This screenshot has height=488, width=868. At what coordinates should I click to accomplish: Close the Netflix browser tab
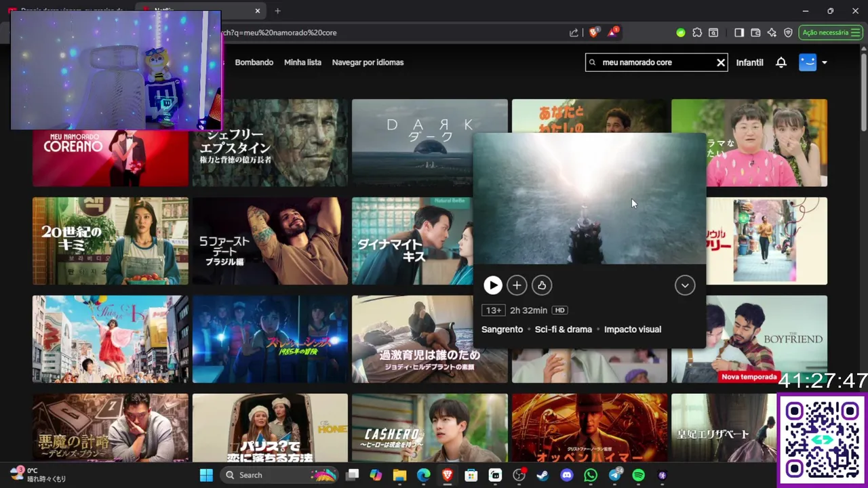pyautogui.click(x=258, y=11)
